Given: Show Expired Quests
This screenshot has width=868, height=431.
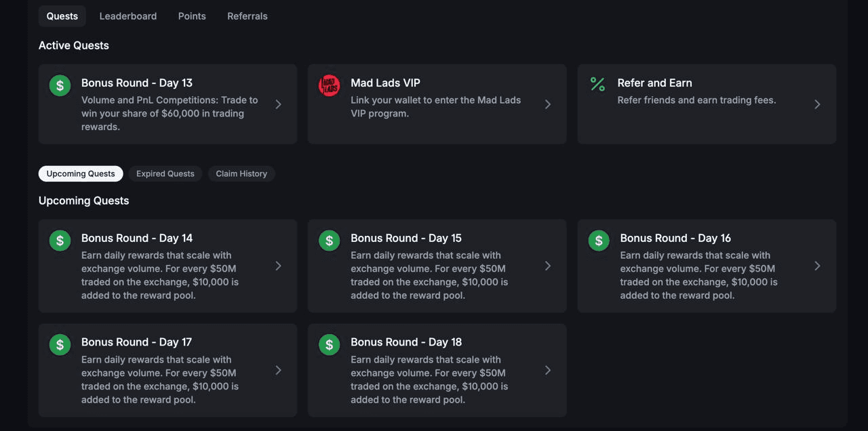Looking at the screenshot, I should click(x=165, y=173).
